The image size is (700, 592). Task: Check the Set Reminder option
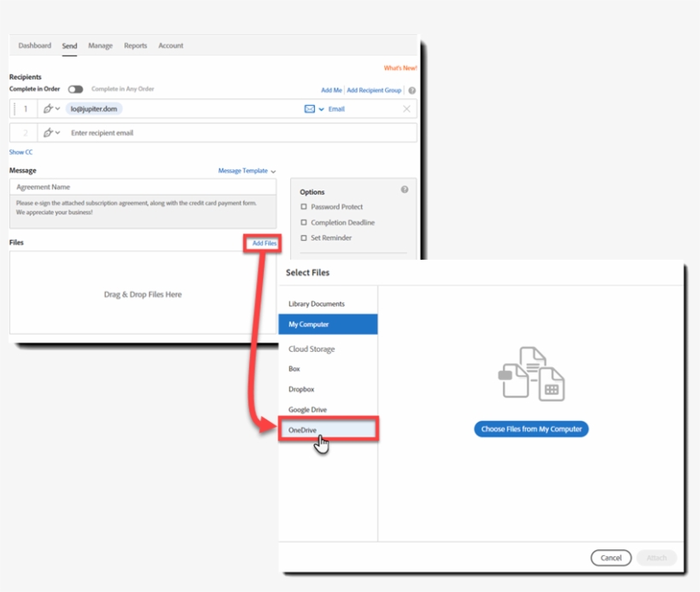click(304, 237)
